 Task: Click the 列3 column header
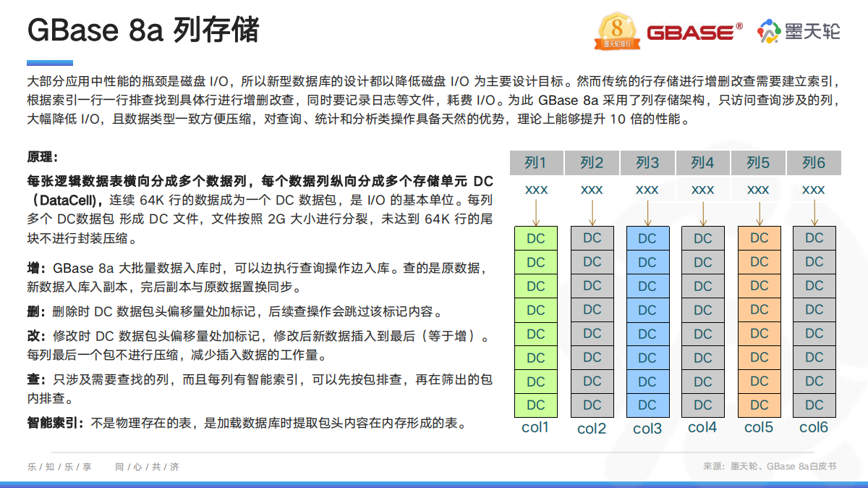(x=647, y=163)
